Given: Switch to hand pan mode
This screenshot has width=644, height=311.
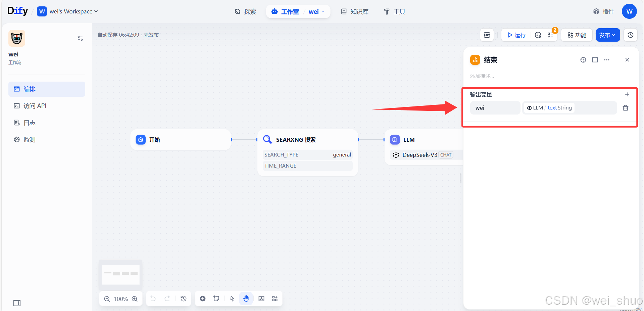Looking at the screenshot, I should point(246,299).
